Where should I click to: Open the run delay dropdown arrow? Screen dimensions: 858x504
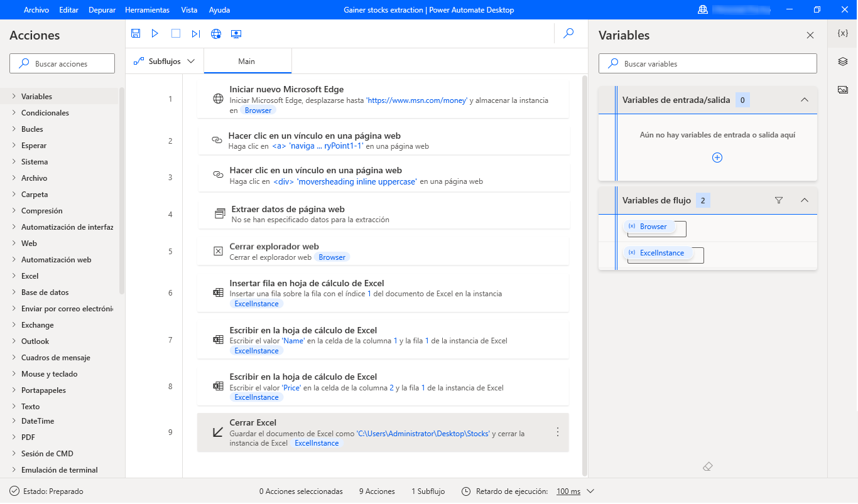pos(590,491)
